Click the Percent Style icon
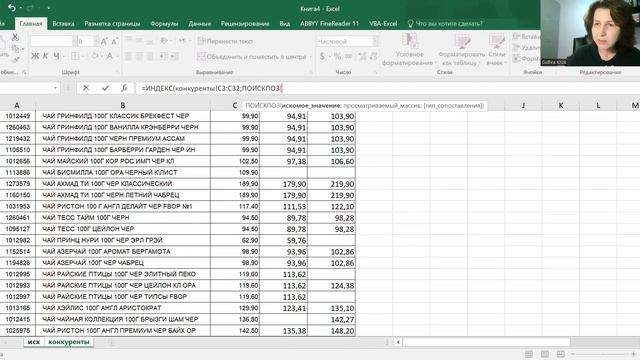This screenshot has height=360, width=640. click(x=338, y=56)
